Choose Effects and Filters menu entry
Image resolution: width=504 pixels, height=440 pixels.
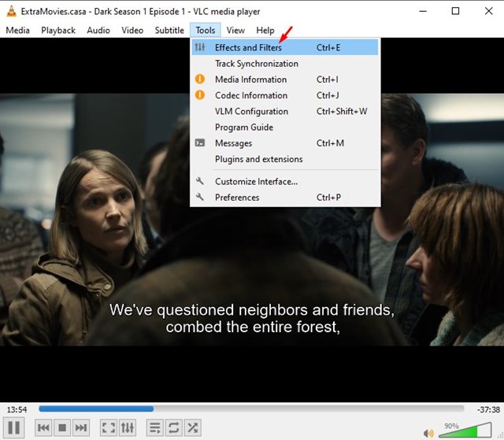285,47
